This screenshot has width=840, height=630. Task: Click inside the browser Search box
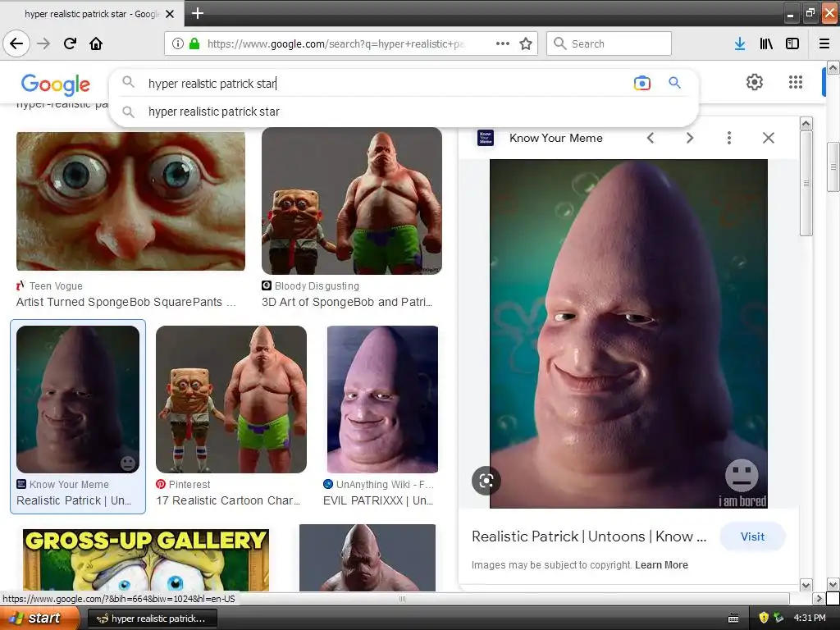[x=609, y=43]
